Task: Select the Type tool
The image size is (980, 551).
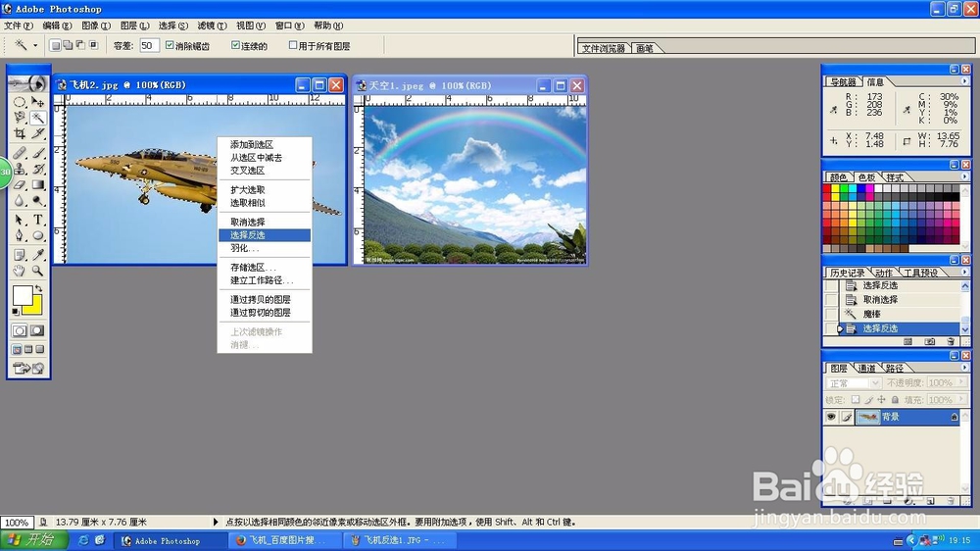Action: (x=38, y=221)
